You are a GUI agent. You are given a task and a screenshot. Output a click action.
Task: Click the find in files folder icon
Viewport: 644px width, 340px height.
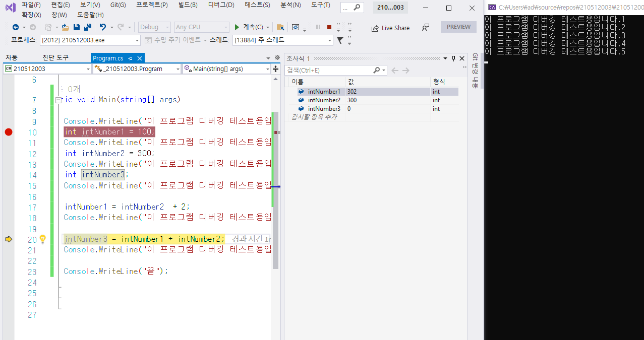pyautogui.click(x=280, y=27)
